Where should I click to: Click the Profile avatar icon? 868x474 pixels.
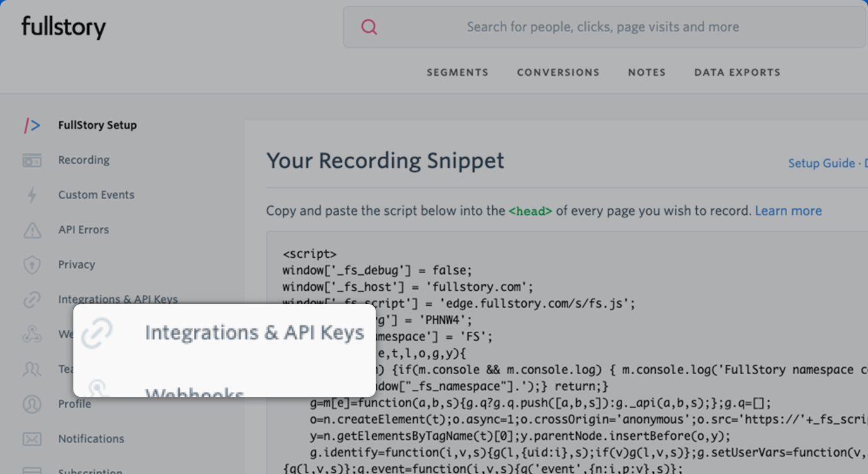click(32, 404)
